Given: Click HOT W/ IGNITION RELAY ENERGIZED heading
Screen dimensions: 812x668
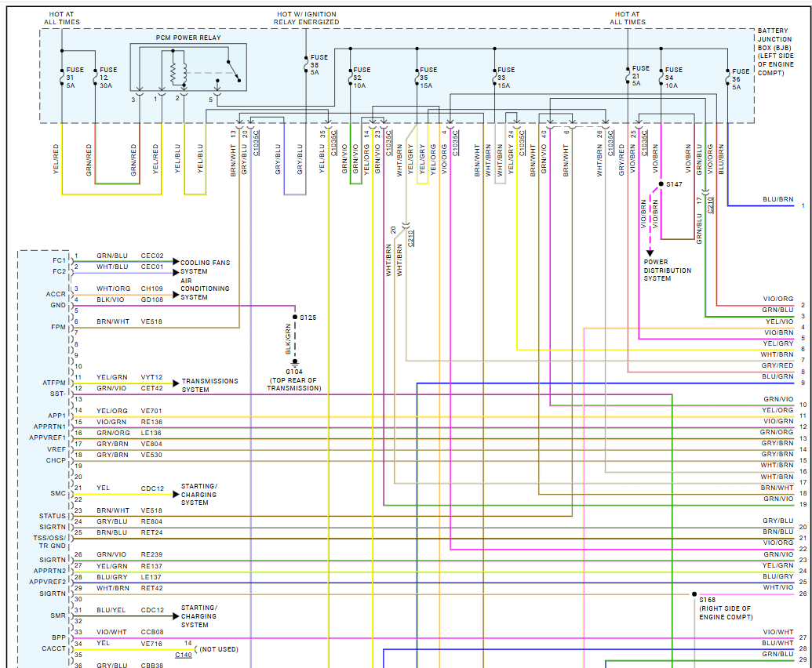Looking at the screenshot, I should tap(306, 18).
